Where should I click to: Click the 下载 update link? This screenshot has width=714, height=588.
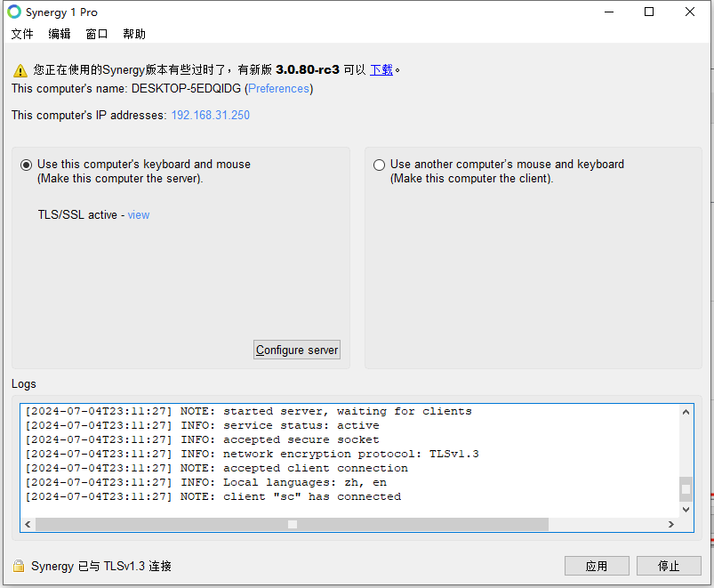[381, 69]
